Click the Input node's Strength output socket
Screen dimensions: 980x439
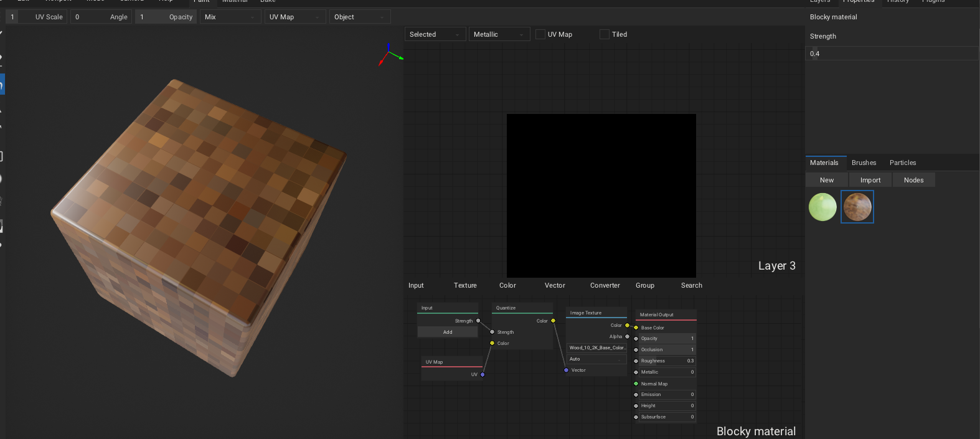pos(478,321)
